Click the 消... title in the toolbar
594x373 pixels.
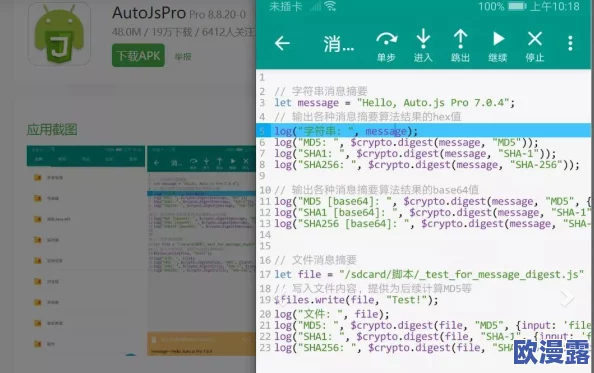[339, 44]
